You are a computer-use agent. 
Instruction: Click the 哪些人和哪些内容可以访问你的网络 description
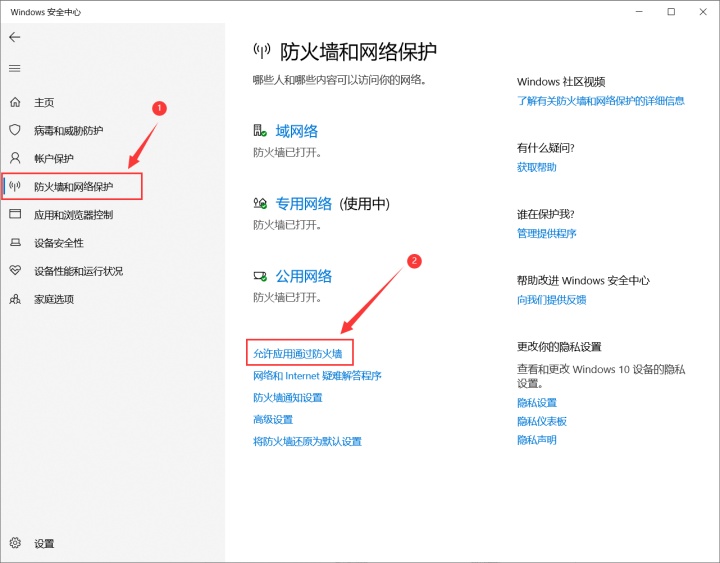tap(340, 80)
